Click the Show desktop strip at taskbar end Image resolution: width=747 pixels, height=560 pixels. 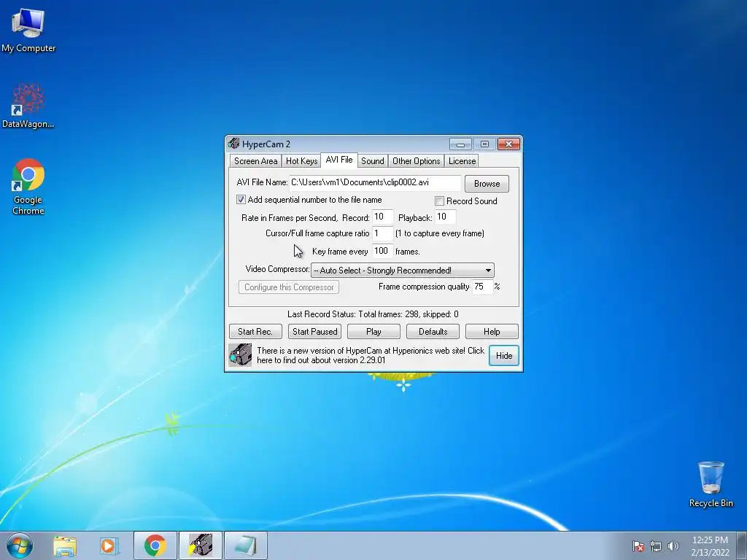(x=742, y=545)
